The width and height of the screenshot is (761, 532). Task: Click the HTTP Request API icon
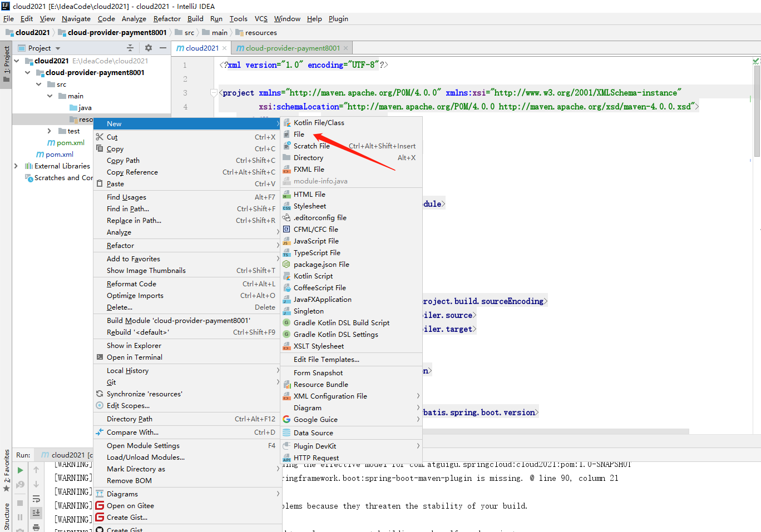tap(286, 458)
